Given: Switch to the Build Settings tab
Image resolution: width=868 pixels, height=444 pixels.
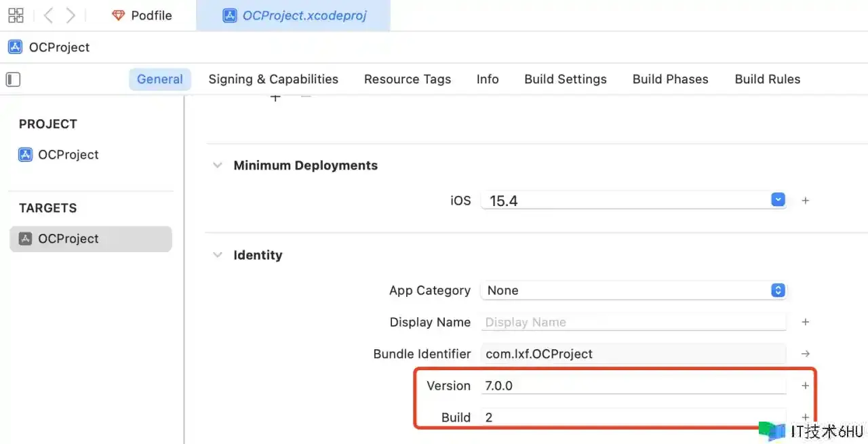Looking at the screenshot, I should [x=565, y=79].
